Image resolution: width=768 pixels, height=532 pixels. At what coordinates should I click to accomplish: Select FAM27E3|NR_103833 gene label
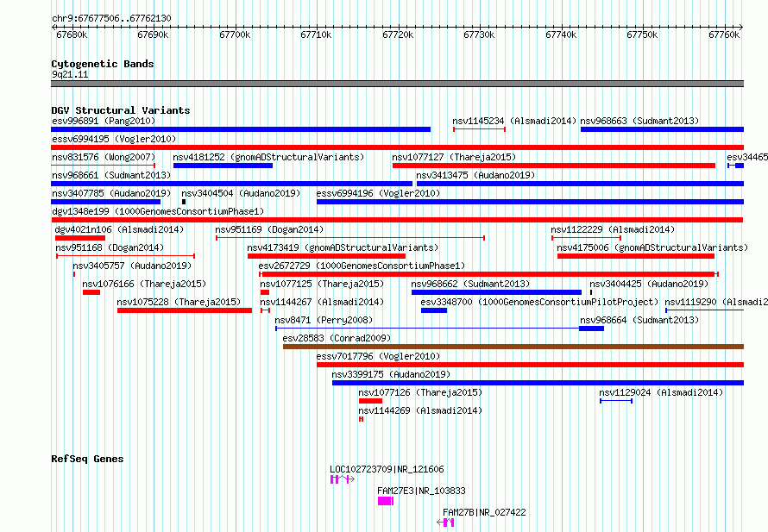coord(421,491)
